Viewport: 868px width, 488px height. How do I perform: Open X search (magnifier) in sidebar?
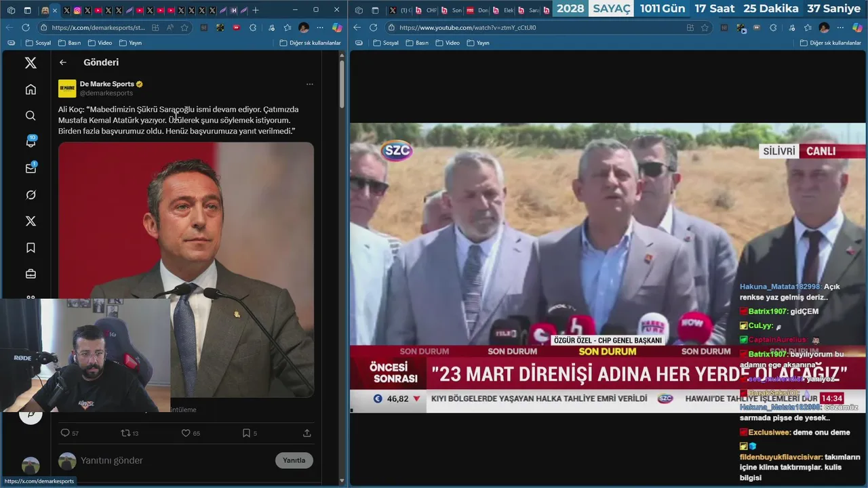pos(31,116)
